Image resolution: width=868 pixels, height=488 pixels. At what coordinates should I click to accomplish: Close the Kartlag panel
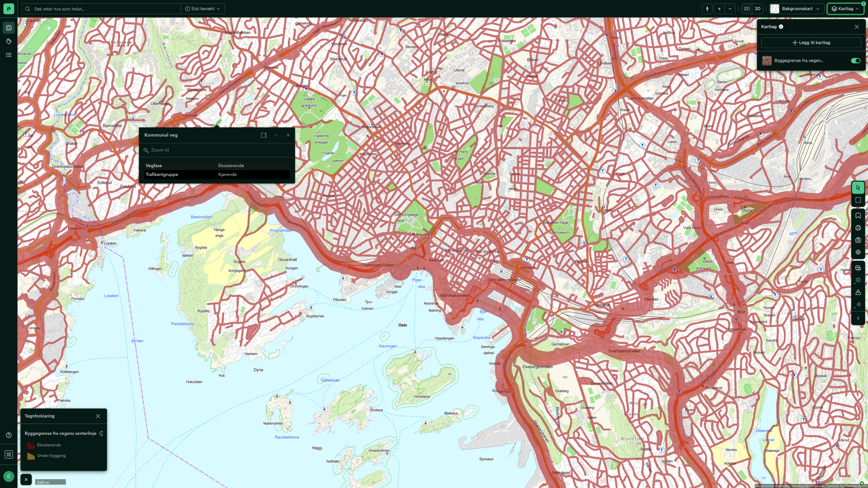coord(857,27)
